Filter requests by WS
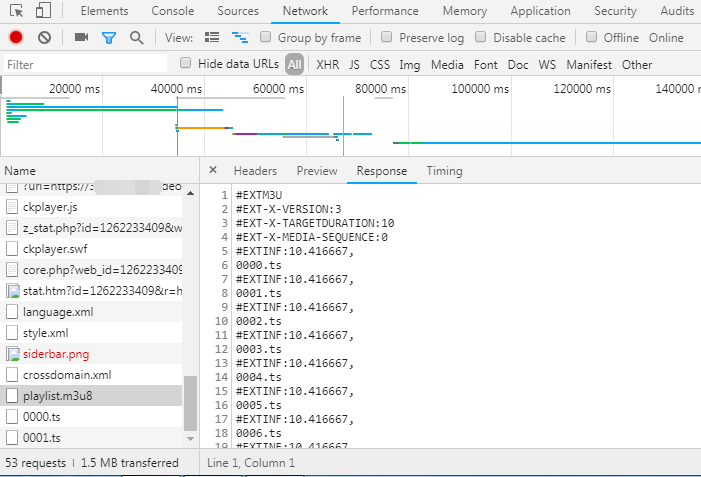This screenshot has height=477, width=701. pos(547,65)
